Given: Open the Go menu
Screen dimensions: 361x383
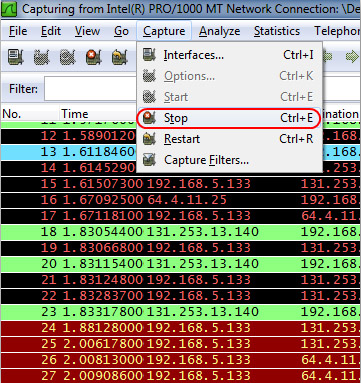Looking at the screenshot, I should pyautogui.click(x=121, y=31).
